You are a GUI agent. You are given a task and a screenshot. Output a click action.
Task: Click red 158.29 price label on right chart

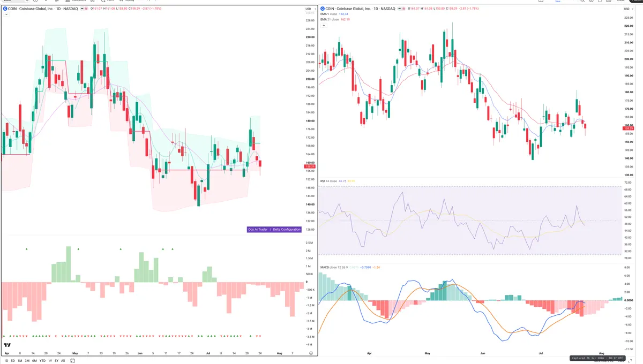[x=628, y=128]
